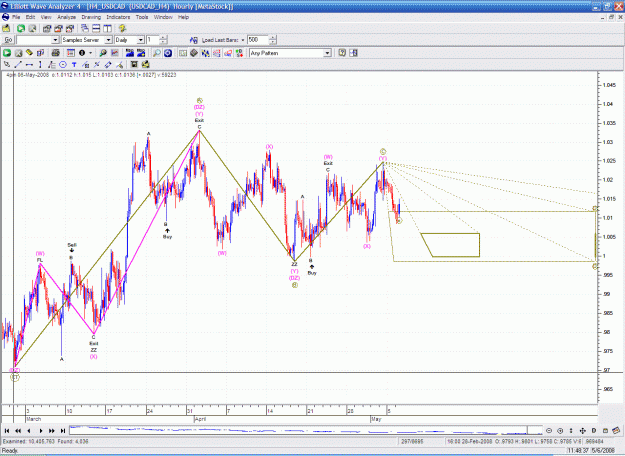Select the vertical line tool
The height and width of the screenshot is (456, 625).
40,65
